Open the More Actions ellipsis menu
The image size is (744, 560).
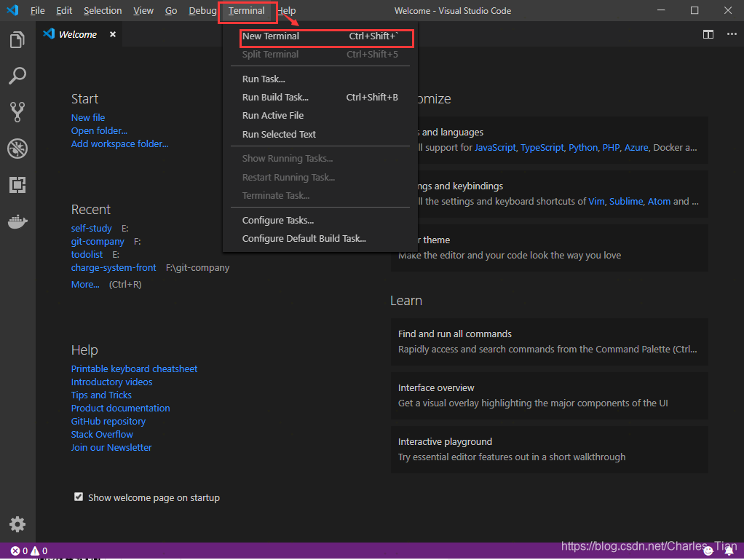pos(732,34)
